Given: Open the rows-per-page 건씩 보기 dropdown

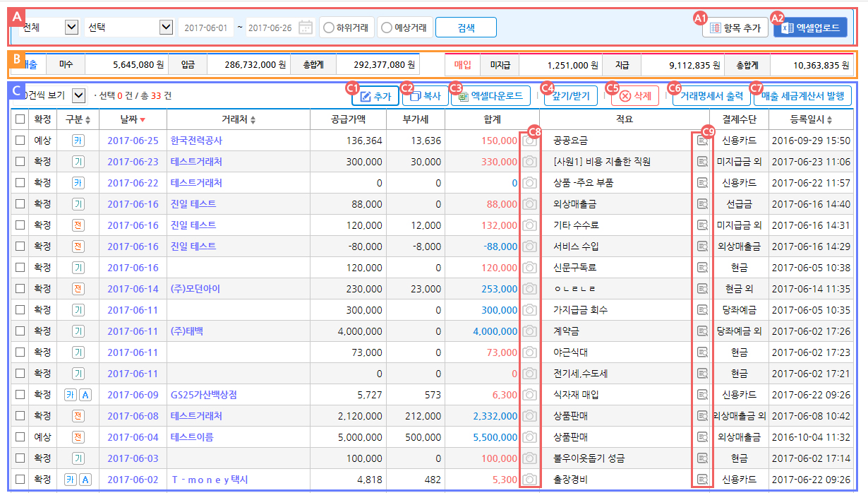Looking at the screenshot, I should (x=49, y=95).
